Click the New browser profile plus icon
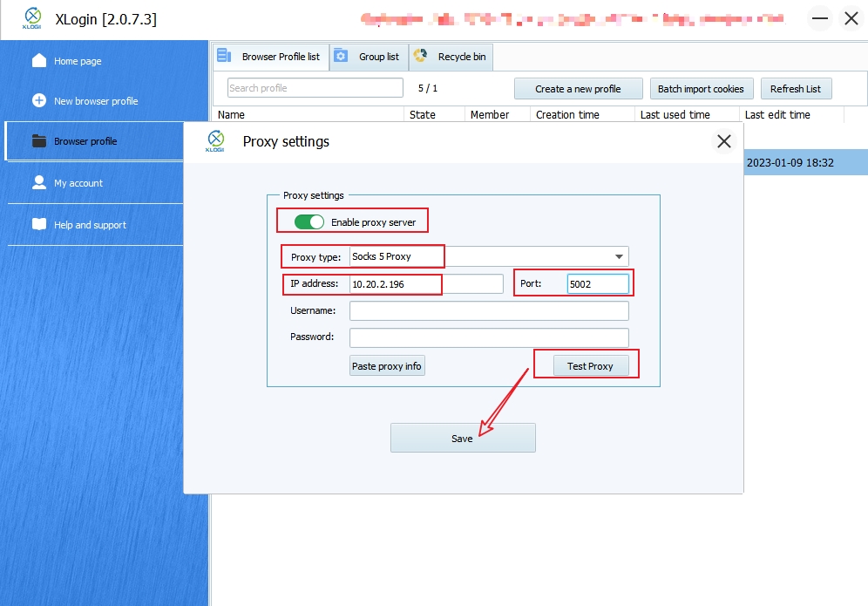Screen dimensions: 868x606 click(39, 100)
